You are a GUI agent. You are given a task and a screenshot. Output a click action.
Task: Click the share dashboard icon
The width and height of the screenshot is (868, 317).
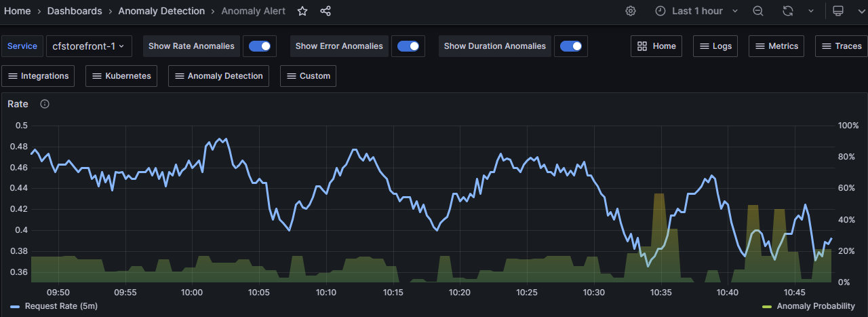click(325, 11)
